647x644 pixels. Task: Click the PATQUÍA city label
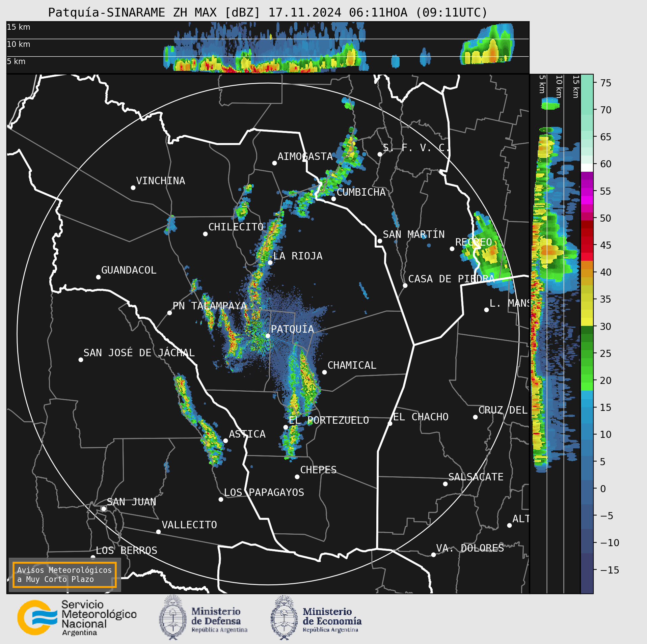292,329
